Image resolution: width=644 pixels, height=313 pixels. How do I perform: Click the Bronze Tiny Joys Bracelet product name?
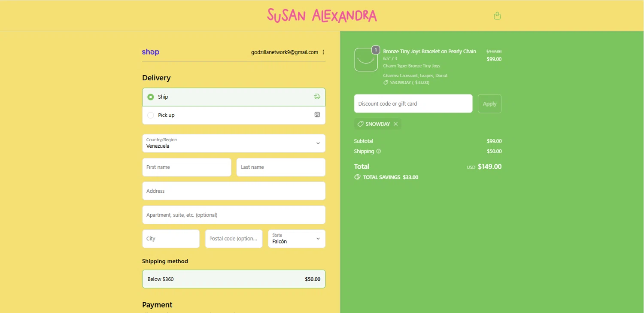pyautogui.click(x=429, y=51)
